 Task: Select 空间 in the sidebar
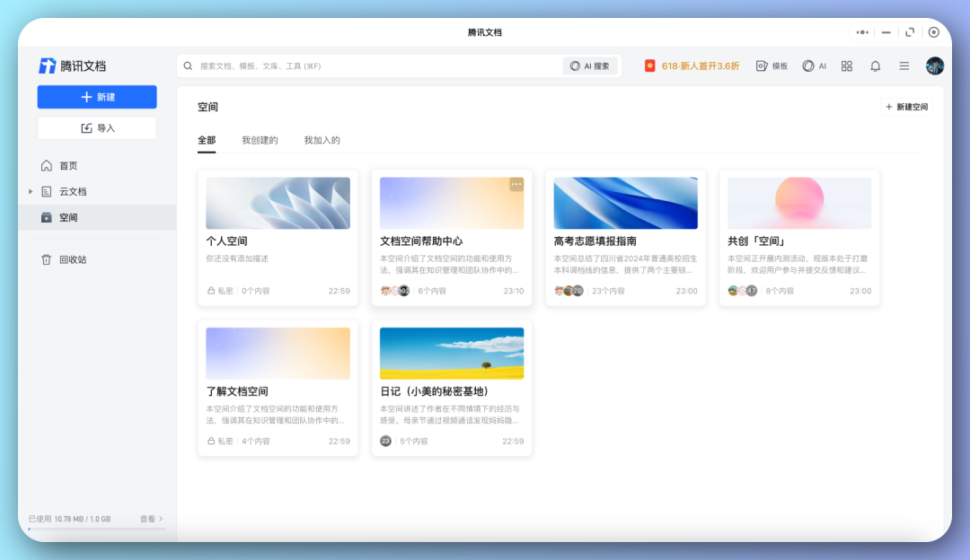(97, 217)
